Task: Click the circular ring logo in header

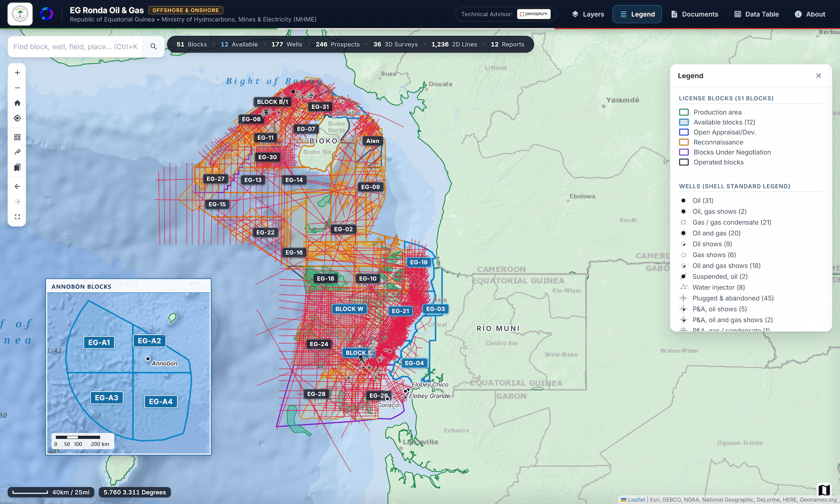Action: (x=47, y=14)
